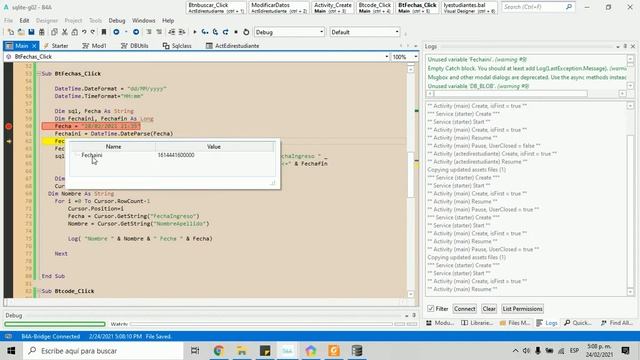Click the volume speaker tray icon

527,351
